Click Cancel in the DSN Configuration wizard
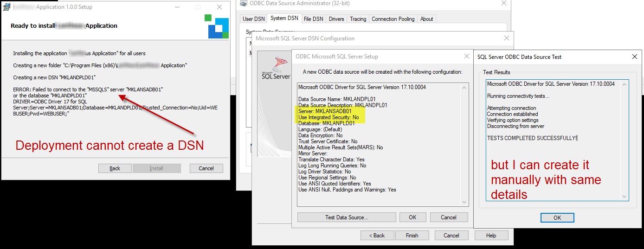This screenshot has height=249, width=644. 451,236
